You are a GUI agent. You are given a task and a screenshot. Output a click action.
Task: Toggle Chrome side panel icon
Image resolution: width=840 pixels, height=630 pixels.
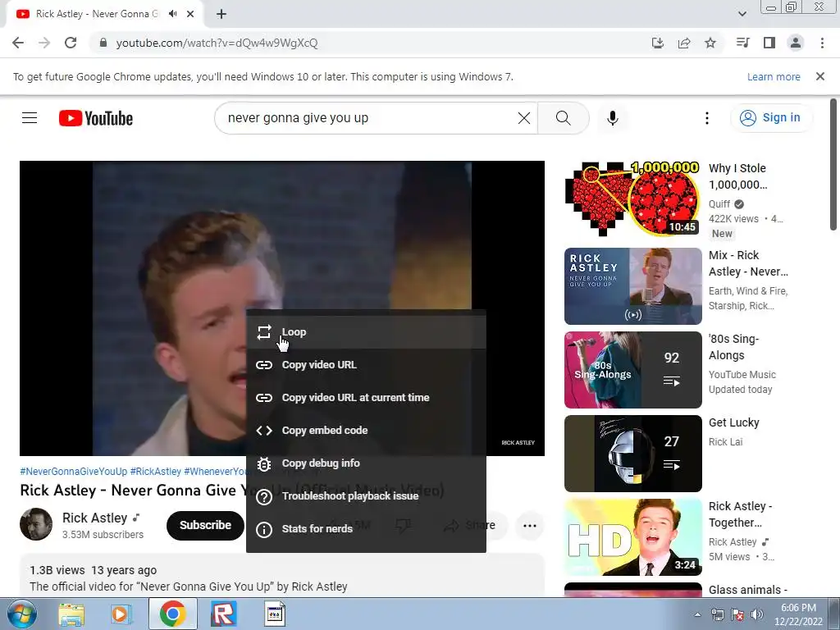pos(769,43)
